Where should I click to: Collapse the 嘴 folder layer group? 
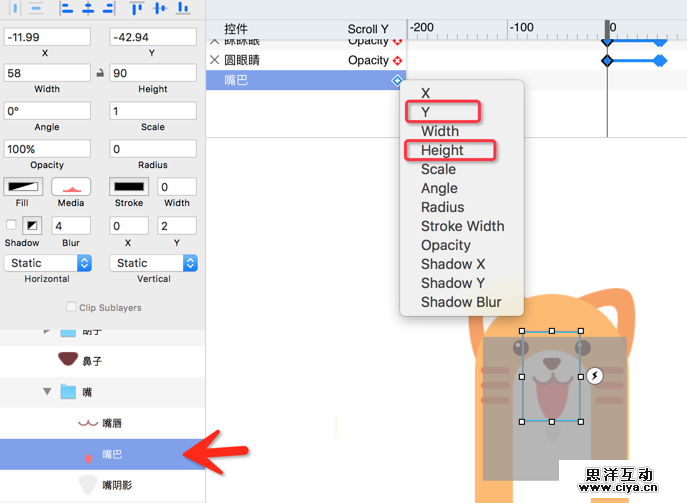[x=47, y=391]
